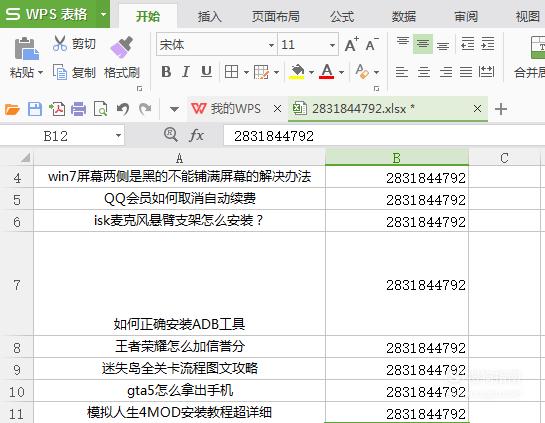Screen dimensions: 545x423
Task: Increase indent icon
Action: [x=488, y=44]
